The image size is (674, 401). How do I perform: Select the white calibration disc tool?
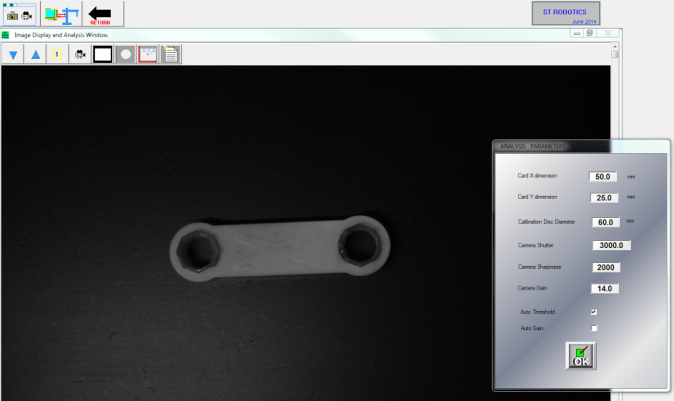(x=126, y=55)
